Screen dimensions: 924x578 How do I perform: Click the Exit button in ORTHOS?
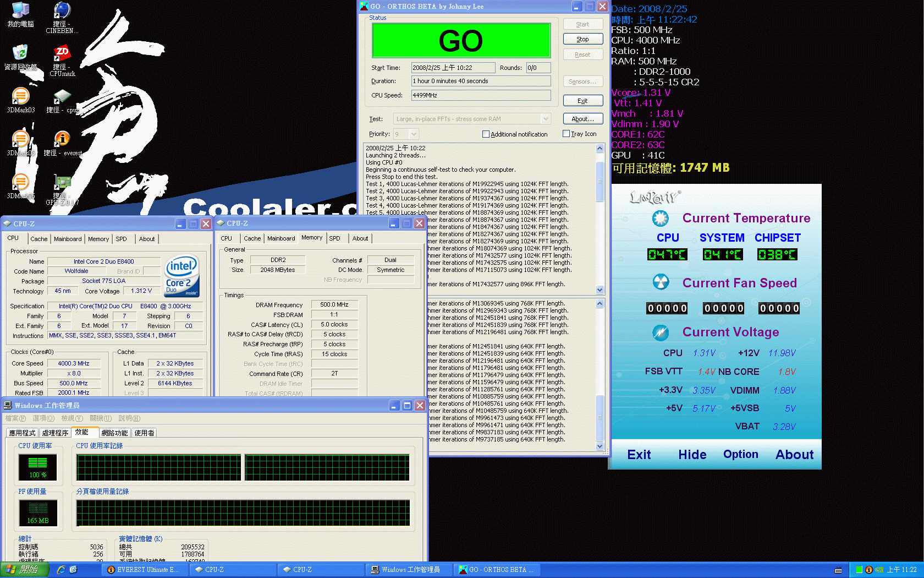point(583,101)
